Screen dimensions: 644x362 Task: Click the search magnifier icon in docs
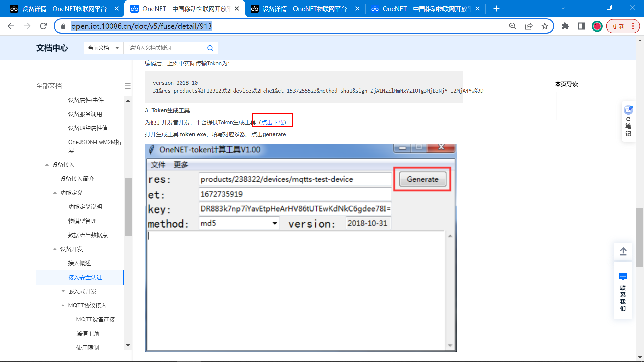coord(210,48)
